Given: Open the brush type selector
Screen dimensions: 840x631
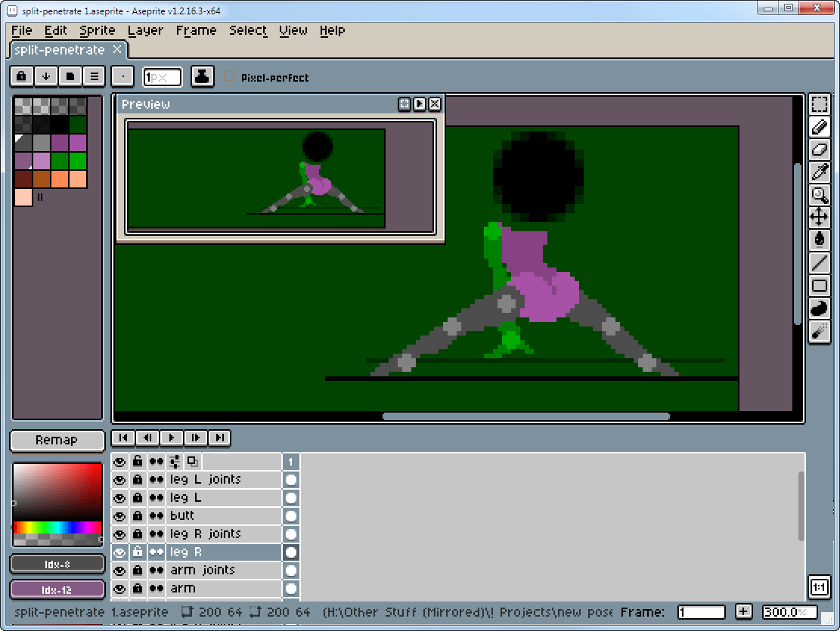Looking at the screenshot, I should click(x=122, y=76).
